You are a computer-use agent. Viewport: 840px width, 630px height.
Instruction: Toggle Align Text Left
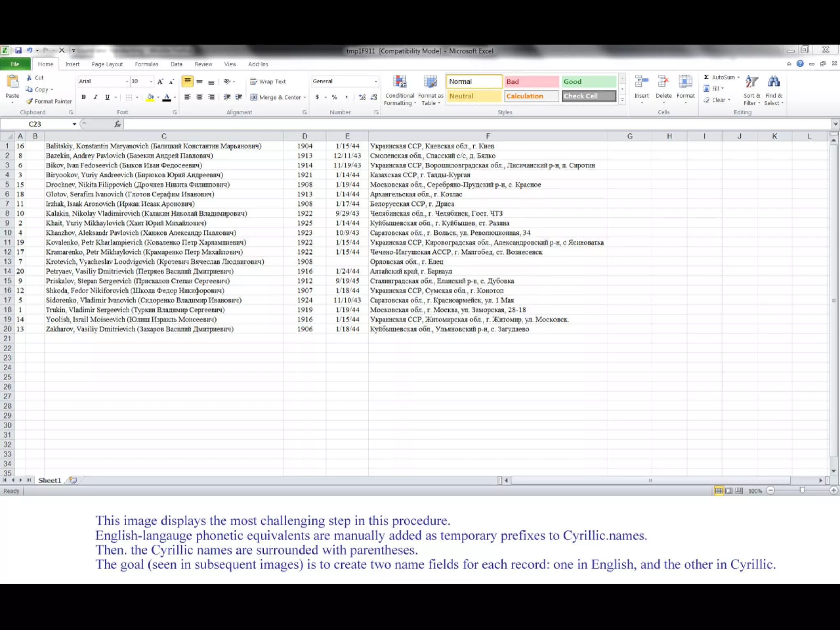(x=187, y=97)
